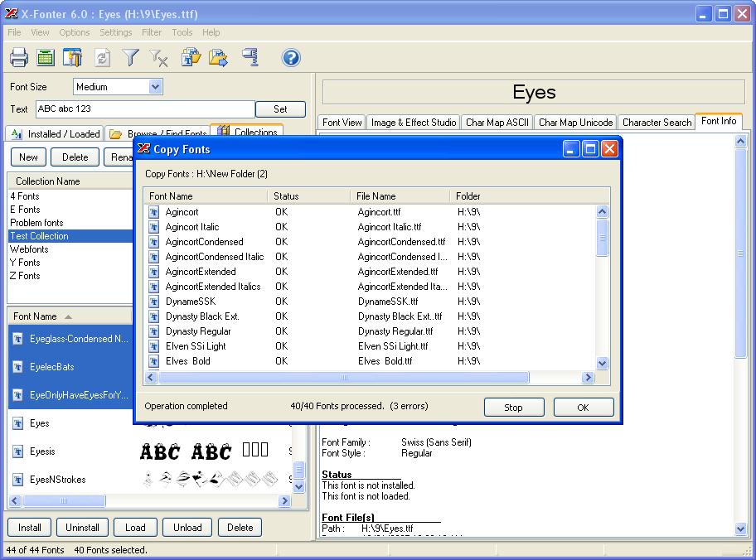Click the Unload button
The height and width of the screenshot is (560, 756).
[187, 527]
